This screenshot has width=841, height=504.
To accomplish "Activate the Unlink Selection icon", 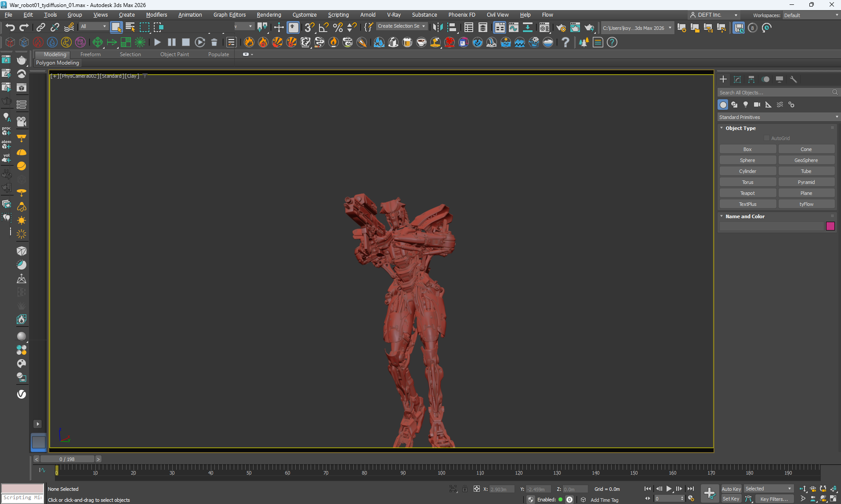I will [x=55, y=27].
